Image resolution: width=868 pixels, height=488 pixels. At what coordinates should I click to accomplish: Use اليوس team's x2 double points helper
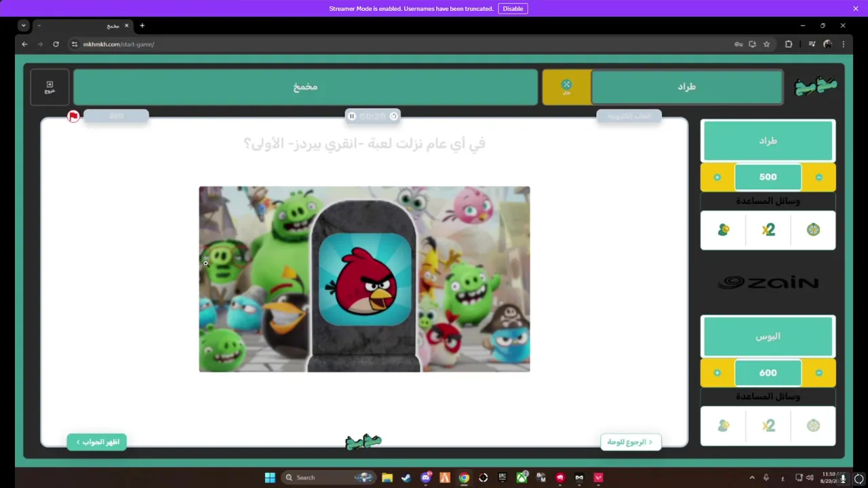tap(768, 426)
